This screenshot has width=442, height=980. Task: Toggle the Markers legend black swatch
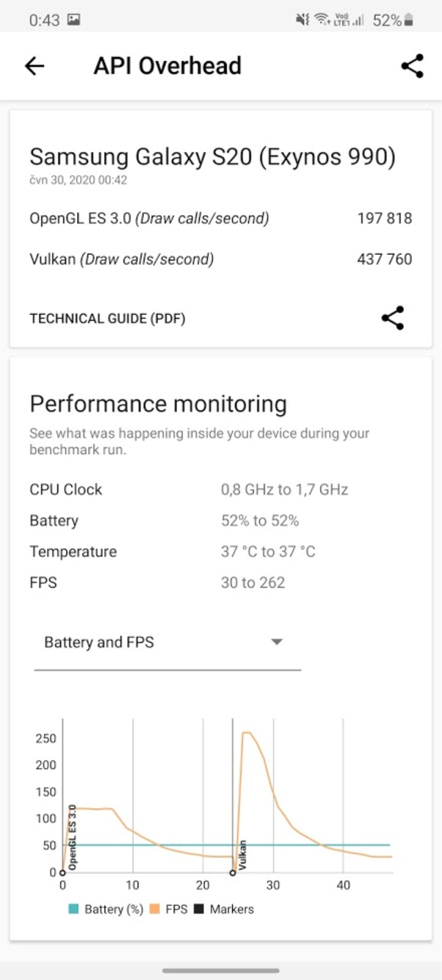point(199,909)
